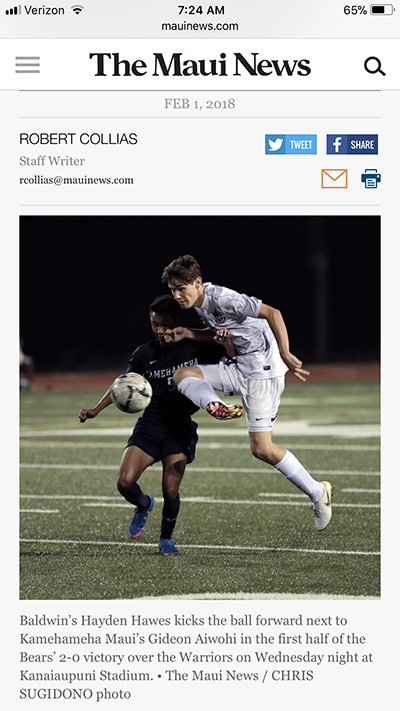Tap the Verizon carrier label
This screenshot has width=400, height=711.
click(44, 10)
